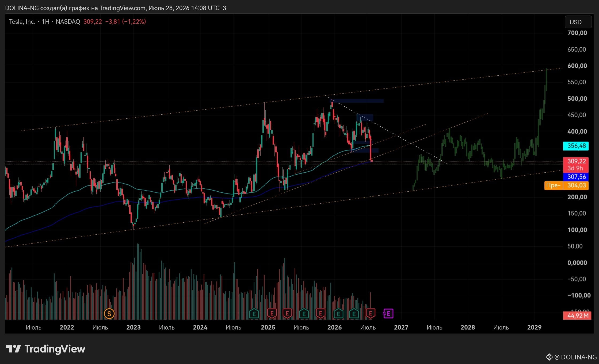Screen dimensions: 599x364
Task: Click the green earnings marker in spring 2026
Action: [x=354, y=313]
